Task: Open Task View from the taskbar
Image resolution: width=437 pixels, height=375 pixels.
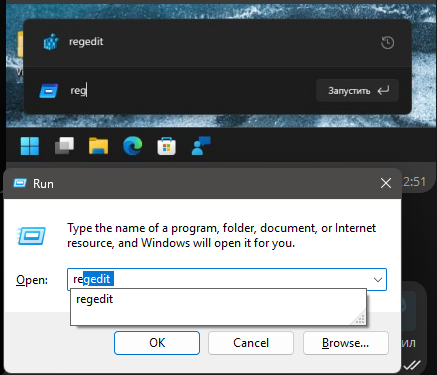Action: point(64,146)
